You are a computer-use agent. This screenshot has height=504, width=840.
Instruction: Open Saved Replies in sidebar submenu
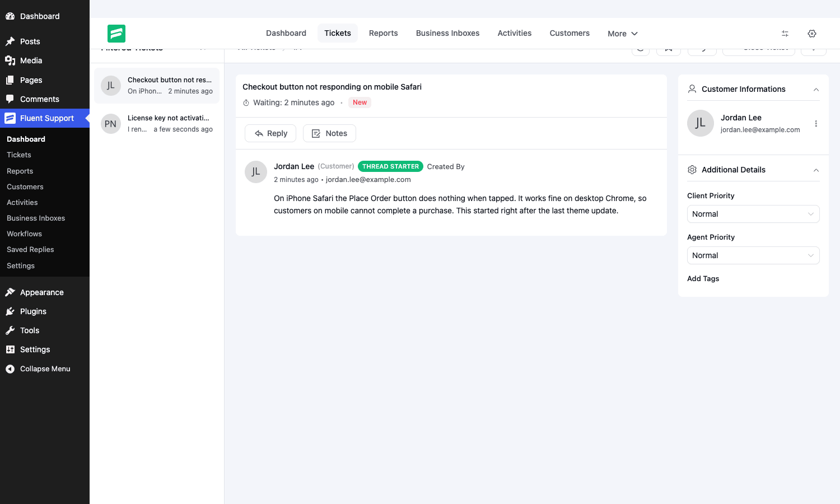tap(30, 250)
